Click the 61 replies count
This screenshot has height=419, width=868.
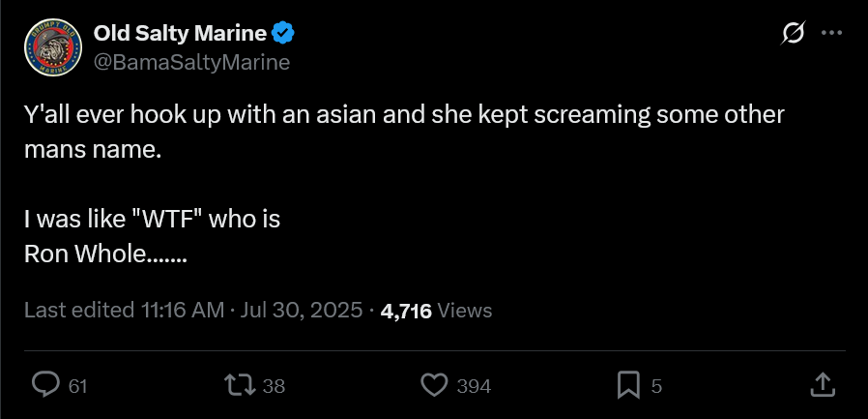point(77,386)
